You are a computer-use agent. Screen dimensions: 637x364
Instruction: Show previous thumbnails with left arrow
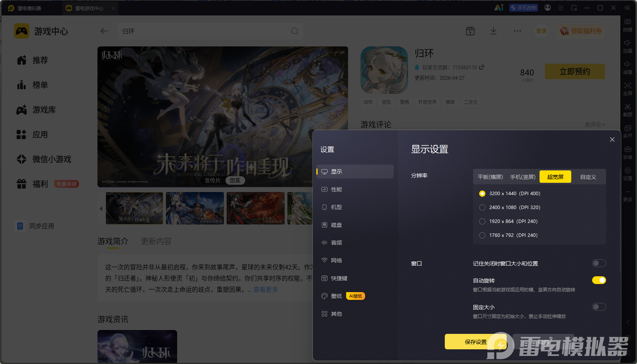(x=101, y=209)
